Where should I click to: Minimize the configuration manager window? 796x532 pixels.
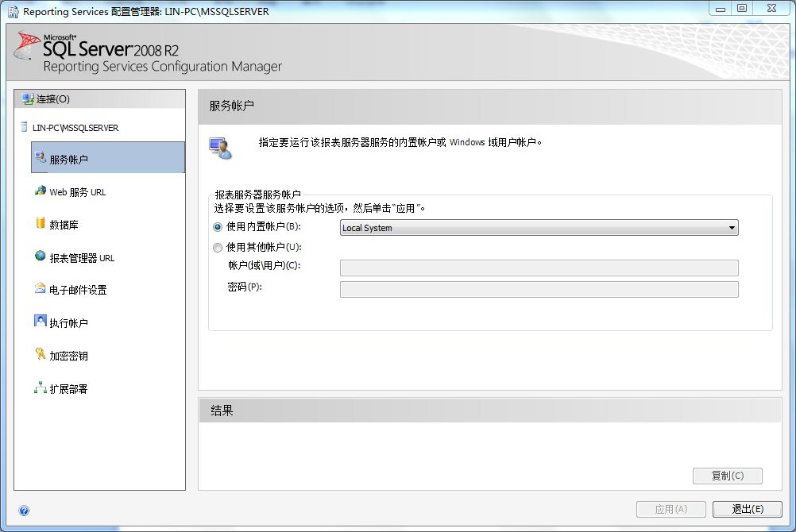[720, 8]
